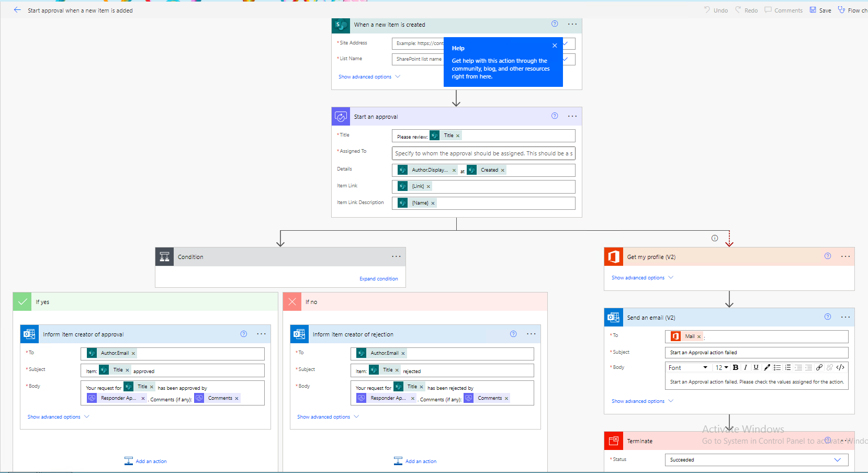
Task: Expand trigger's Show advanced options
Action: [x=369, y=77]
